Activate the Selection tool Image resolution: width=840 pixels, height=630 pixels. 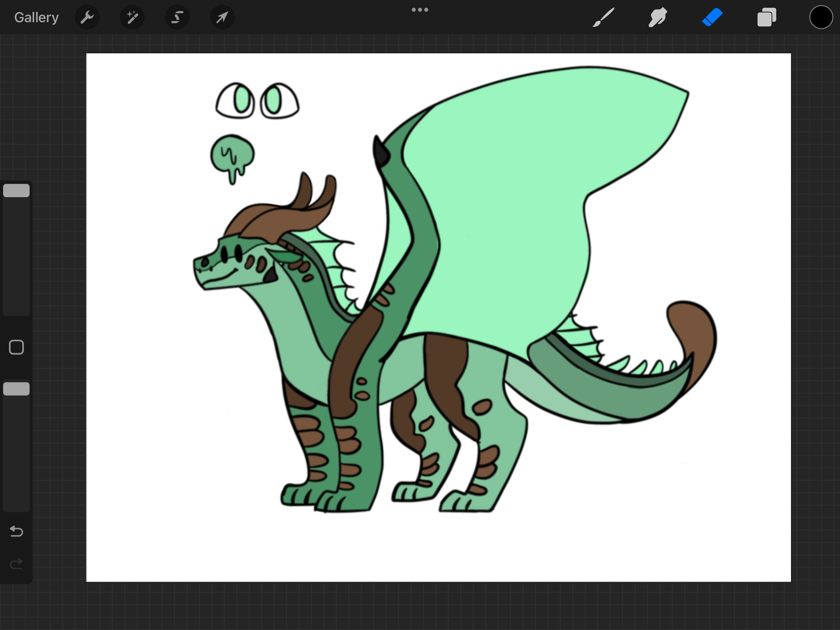177,17
